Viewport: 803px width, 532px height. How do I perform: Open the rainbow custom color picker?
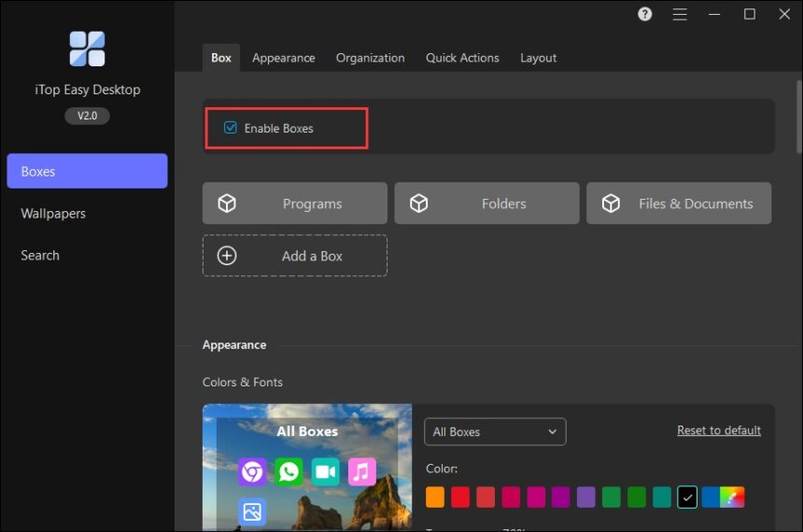(x=734, y=497)
